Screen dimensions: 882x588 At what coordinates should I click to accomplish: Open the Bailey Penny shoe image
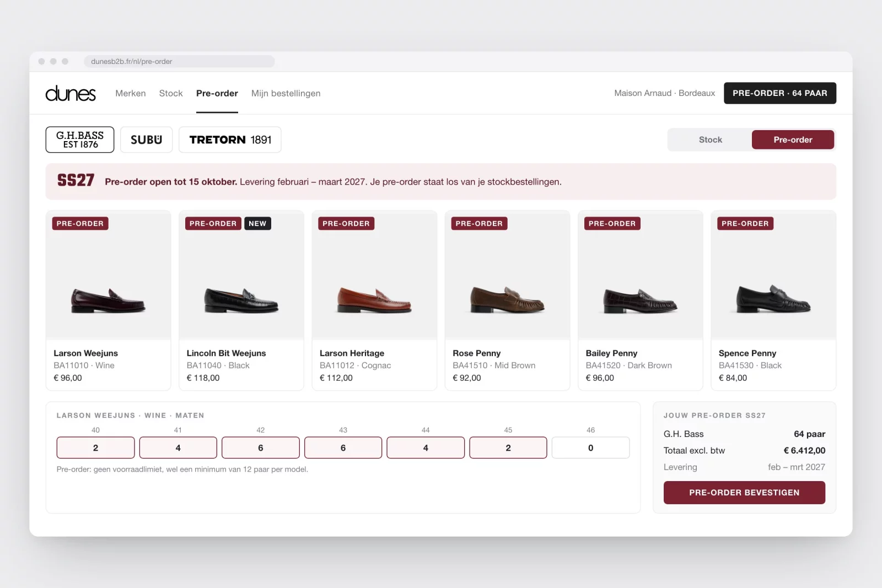pyautogui.click(x=641, y=275)
